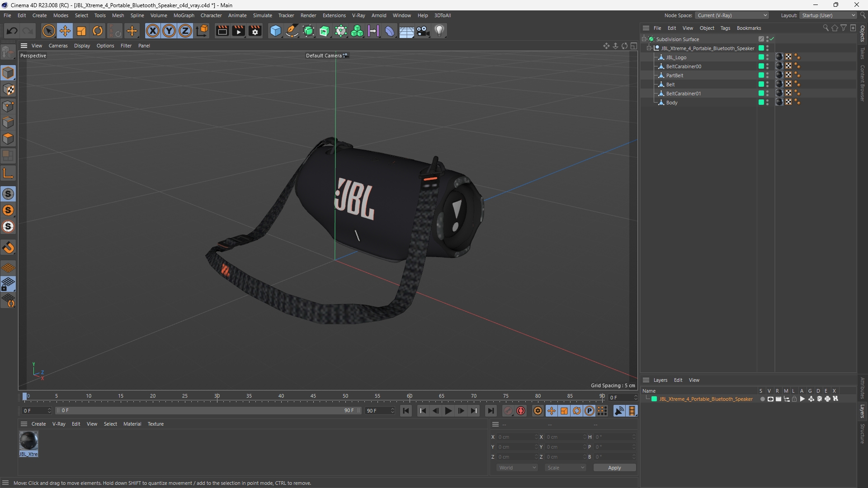Open the Cameras viewport menu

[x=58, y=46]
